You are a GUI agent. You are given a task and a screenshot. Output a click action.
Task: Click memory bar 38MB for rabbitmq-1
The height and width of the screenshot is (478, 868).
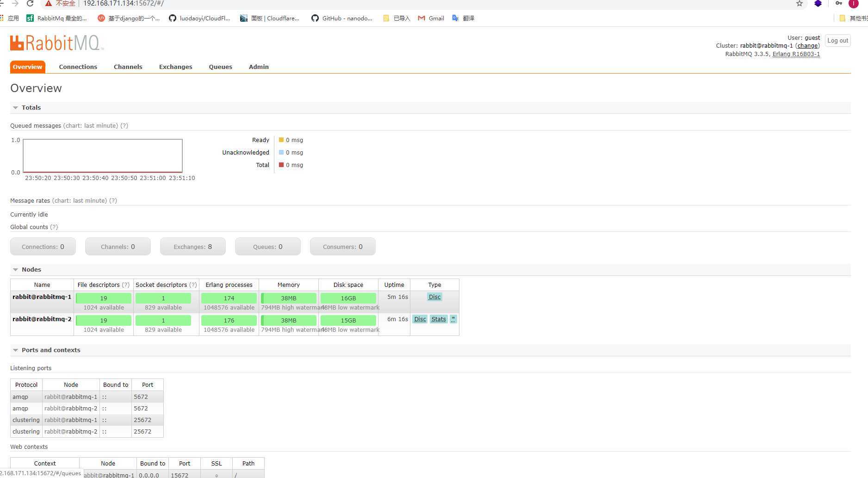(289, 298)
